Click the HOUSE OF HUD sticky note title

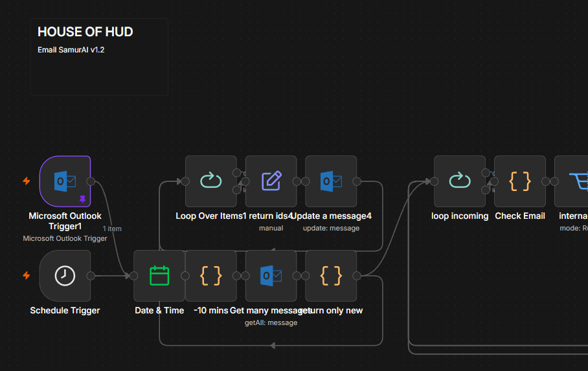tap(85, 32)
